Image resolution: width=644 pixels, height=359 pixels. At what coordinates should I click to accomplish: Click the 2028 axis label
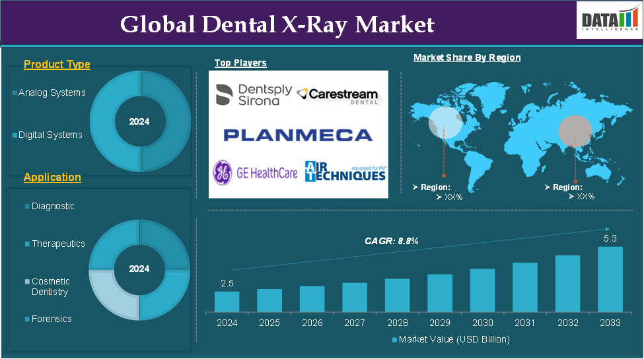coord(398,323)
